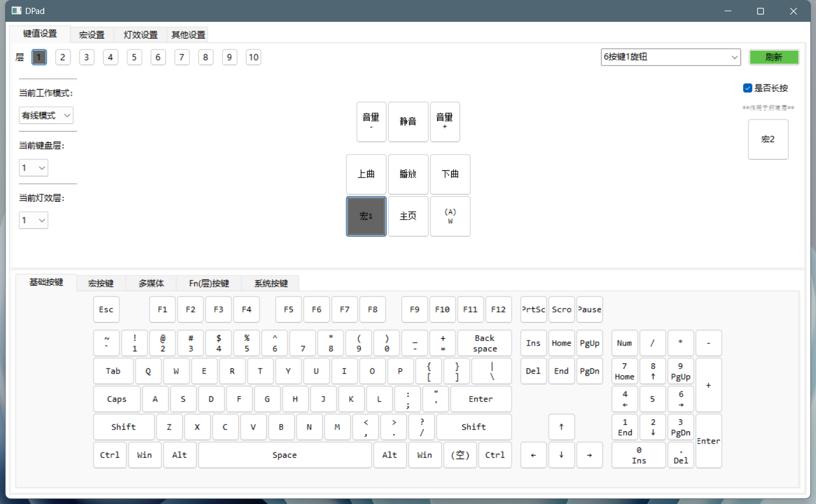Open the 当前工作模式 有线模式 dropdown
The height and width of the screenshot is (504, 816).
pyautogui.click(x=46, y=115)
